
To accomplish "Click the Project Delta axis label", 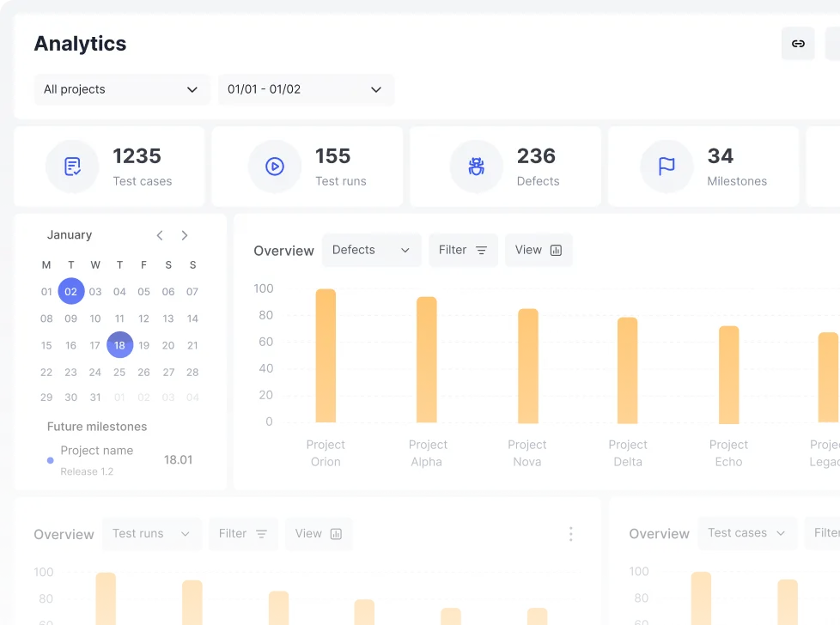I will click(628, 453).
